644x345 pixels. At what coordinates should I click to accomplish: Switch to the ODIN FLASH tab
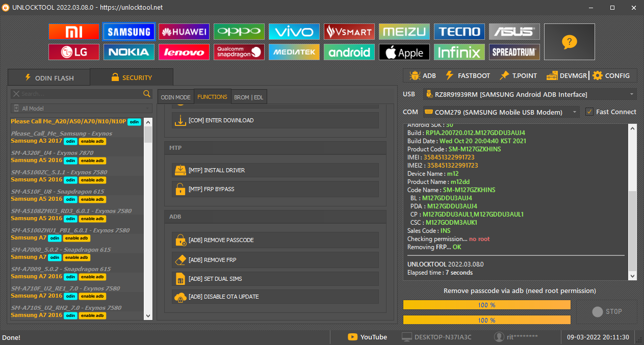pyautogui.click(x=49, y=77)
